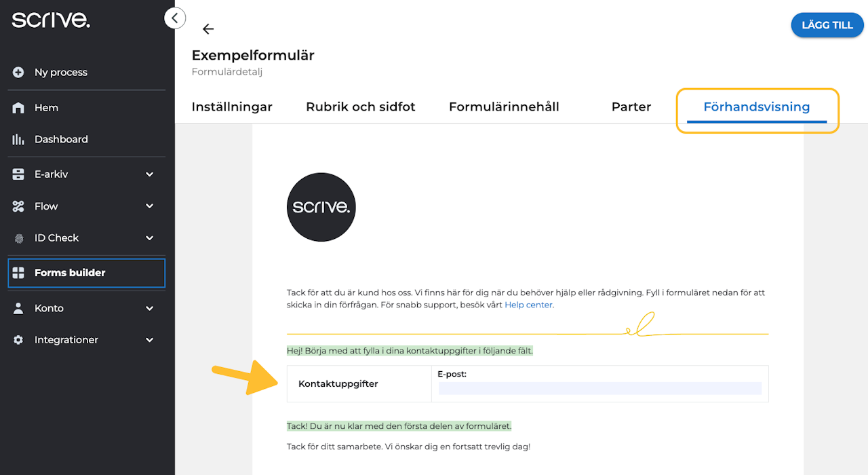Screen dimensions: 868x475
Task: Go back using the left arrow
Action: coord(208,28)
